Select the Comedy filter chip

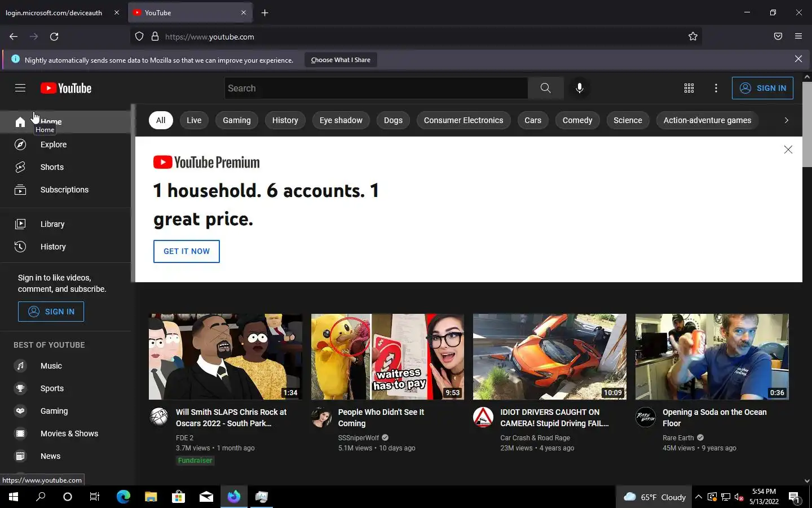[577, 120]
